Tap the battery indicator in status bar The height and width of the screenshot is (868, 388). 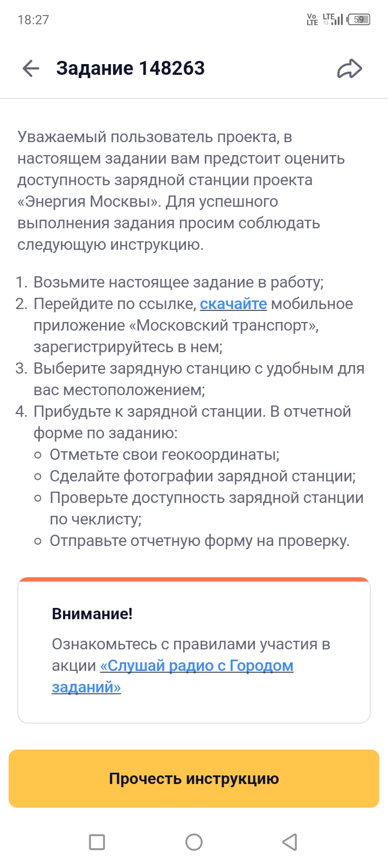coord(359,19)
